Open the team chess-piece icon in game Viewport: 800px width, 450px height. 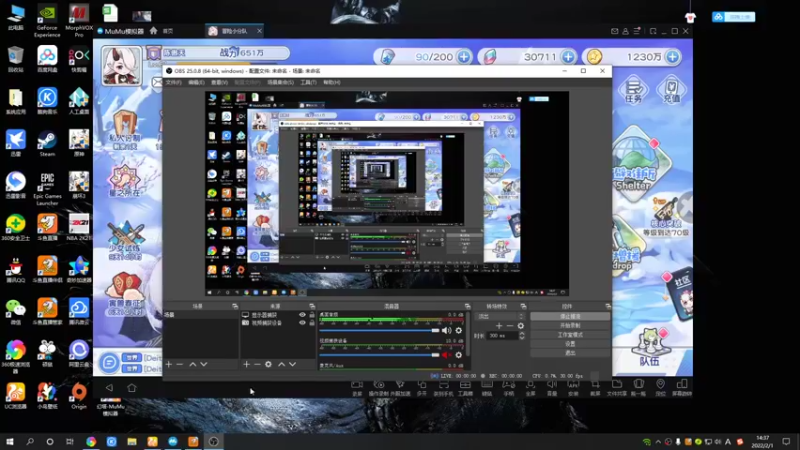649,347
